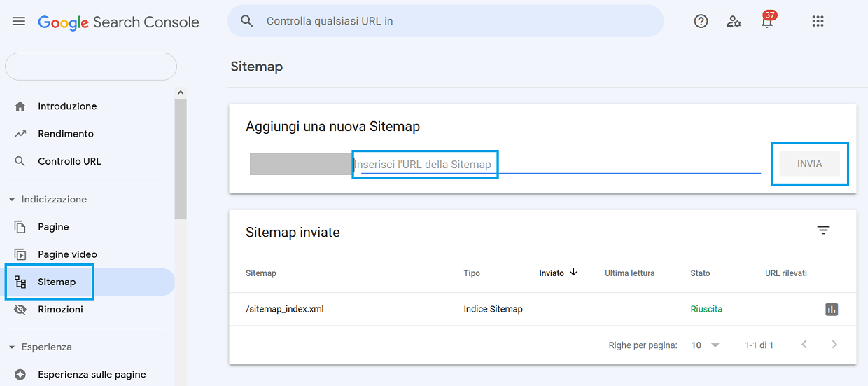This screenshot has height=386, width=868.
Task: Go to previous page arrow in pagination
Action: tap(804, 345)
